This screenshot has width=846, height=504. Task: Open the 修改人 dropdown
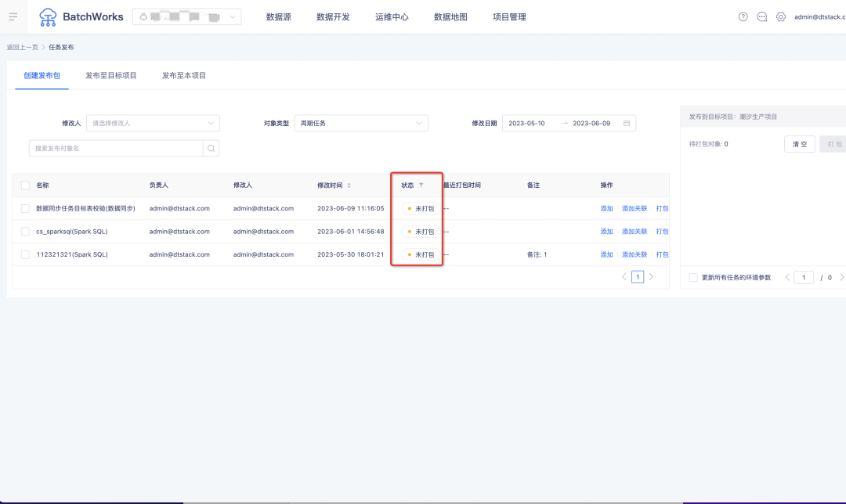pos(153,123)
